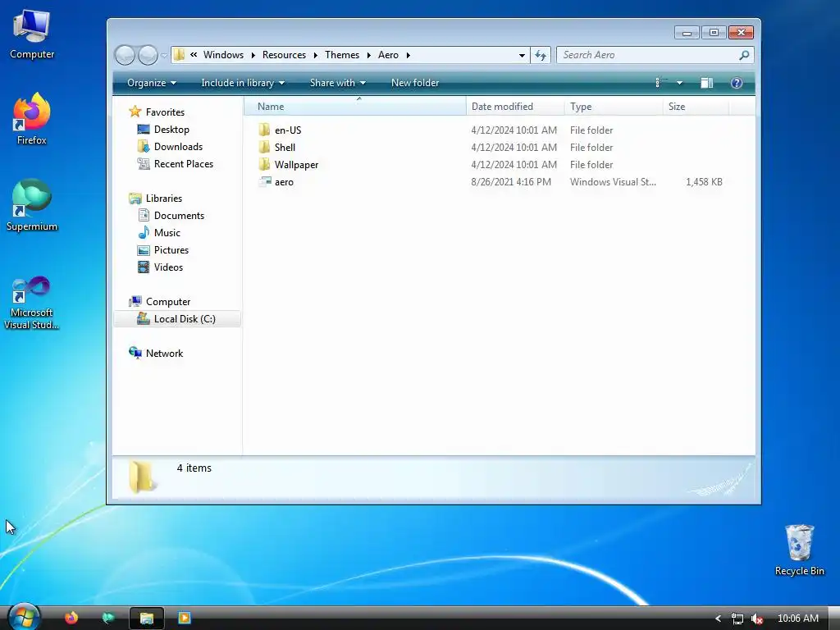The width and height of the screenshot is (840, 630).
Task: Change your view icon button
Action: 660,83
